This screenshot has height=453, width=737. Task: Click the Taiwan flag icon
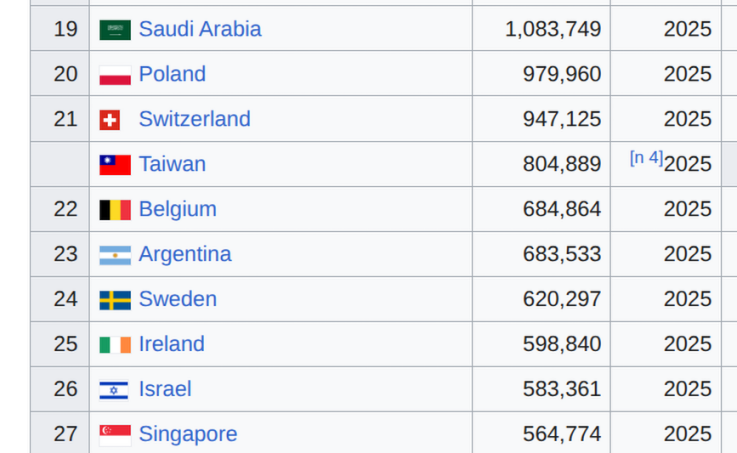[115, 165]
